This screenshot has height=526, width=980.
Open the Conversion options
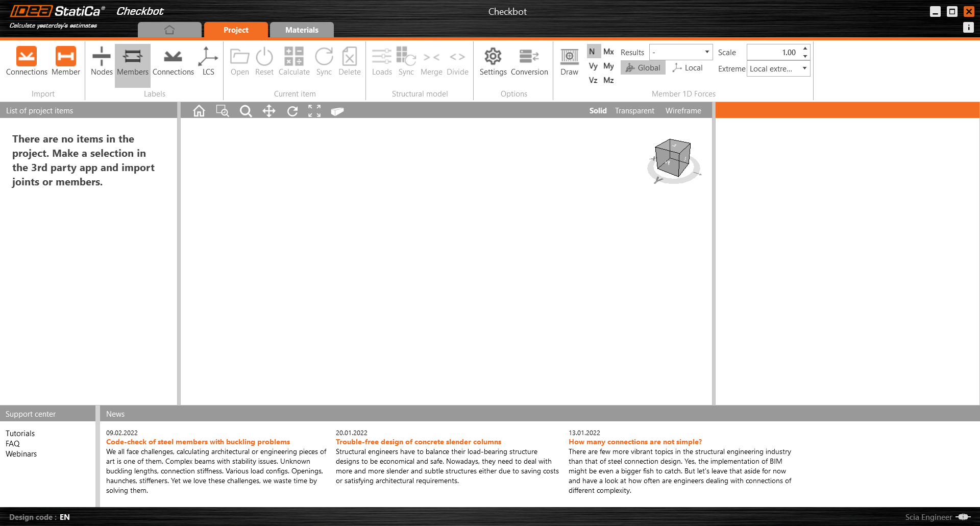529,61
